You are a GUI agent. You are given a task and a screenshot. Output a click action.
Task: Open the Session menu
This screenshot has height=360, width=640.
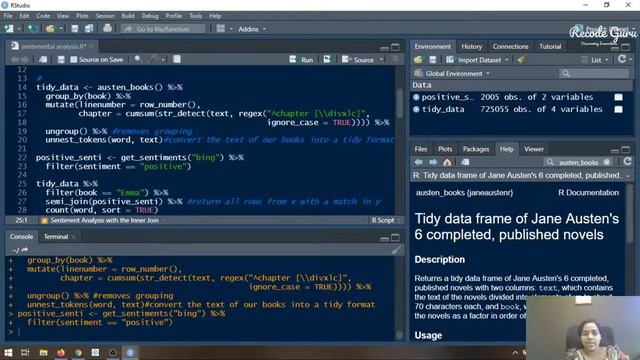tap(105, 16)
